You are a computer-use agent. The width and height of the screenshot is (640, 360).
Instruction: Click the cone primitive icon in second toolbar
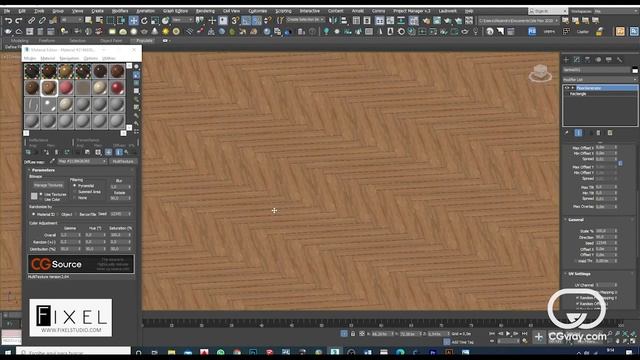coord(155,31)
